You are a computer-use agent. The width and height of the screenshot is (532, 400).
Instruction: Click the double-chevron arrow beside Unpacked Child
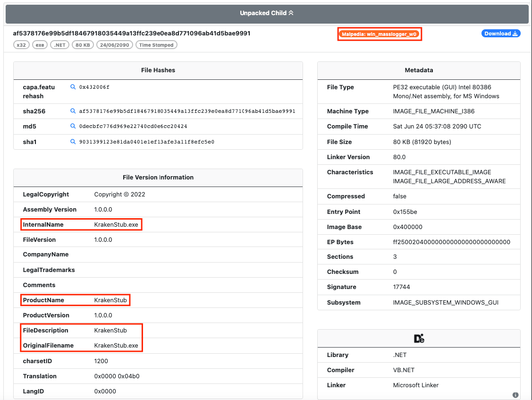(291, 13)
